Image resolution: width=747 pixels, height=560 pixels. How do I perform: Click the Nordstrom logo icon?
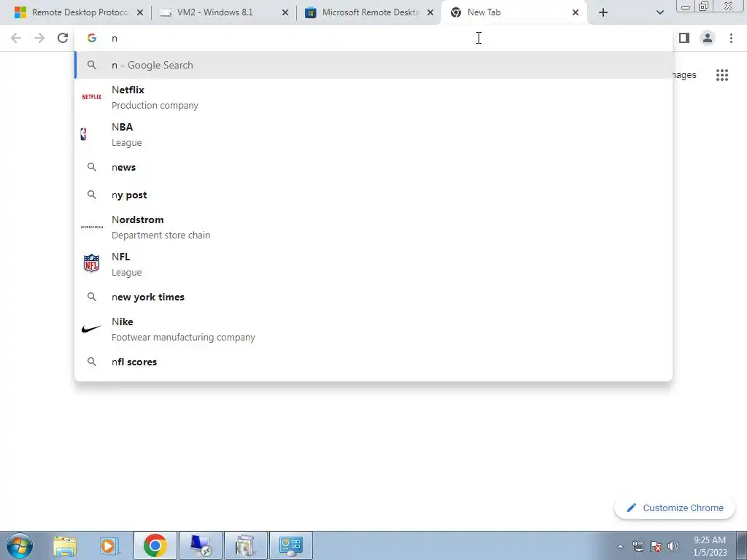[x=91, y=227]
